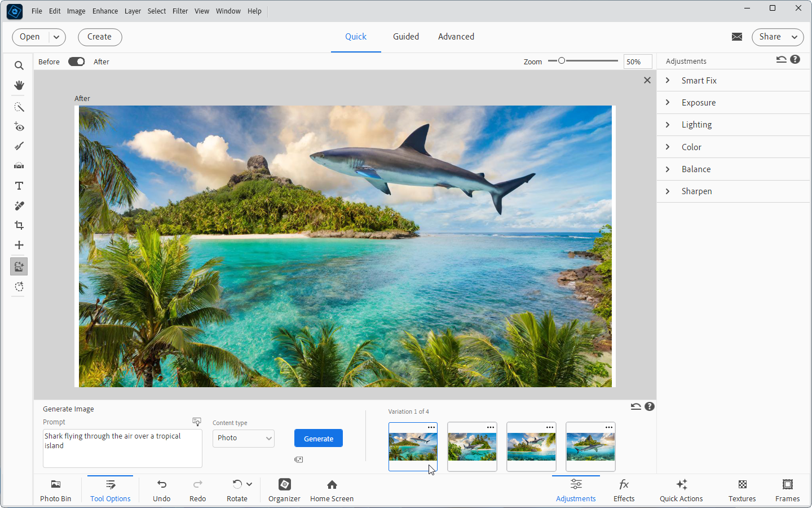
Task: Select the Type text tool
Action: tap(19, 186)
